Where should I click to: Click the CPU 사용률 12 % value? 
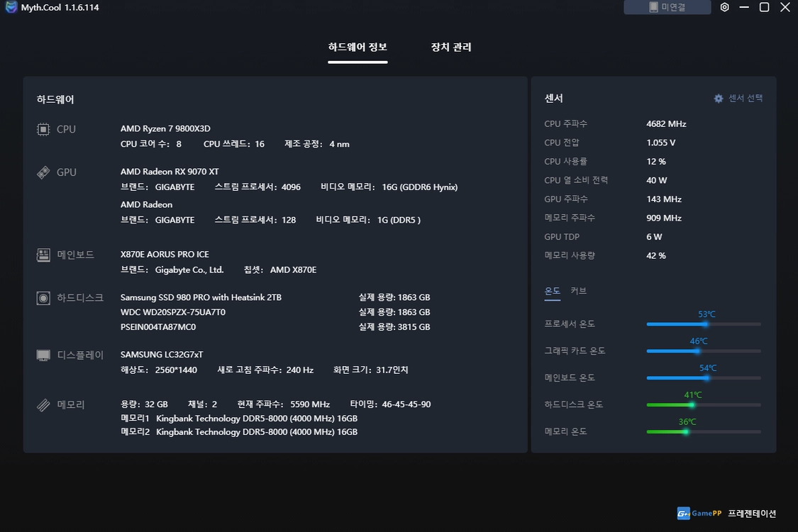(656, 162)
